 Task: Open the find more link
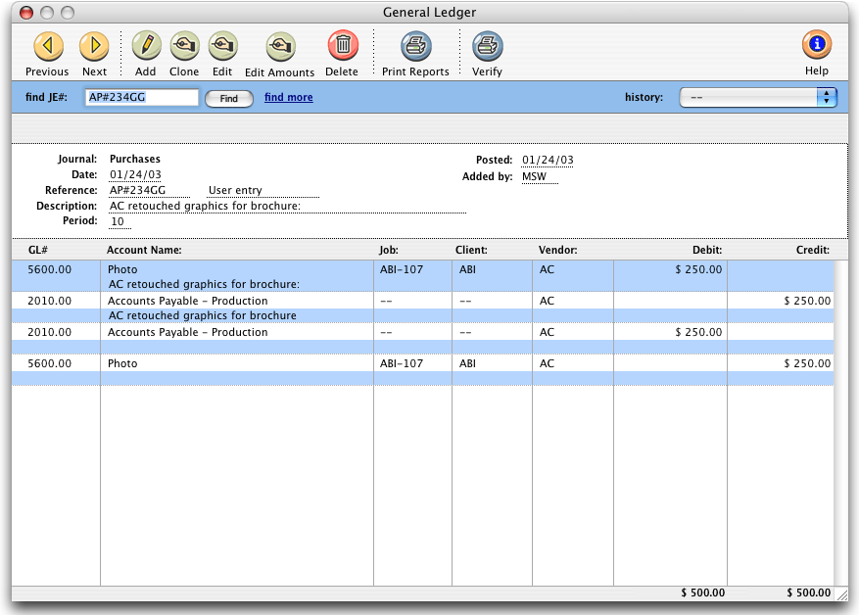tap(289, 98)
